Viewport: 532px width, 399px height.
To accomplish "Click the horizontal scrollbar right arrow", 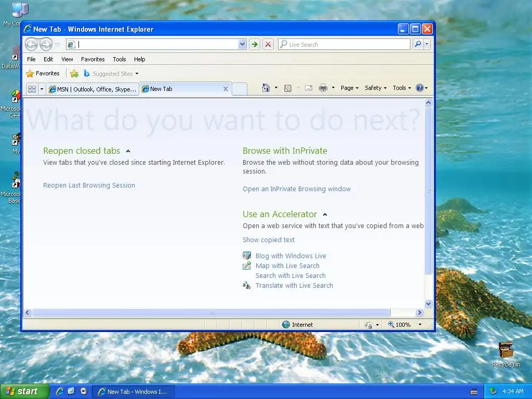I will click(419, 312).
